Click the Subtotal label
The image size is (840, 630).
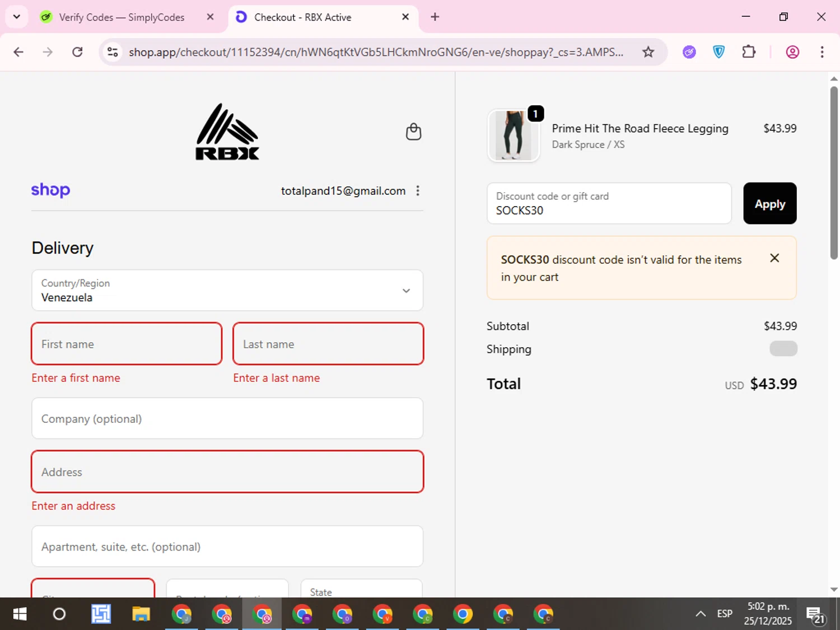507,326
